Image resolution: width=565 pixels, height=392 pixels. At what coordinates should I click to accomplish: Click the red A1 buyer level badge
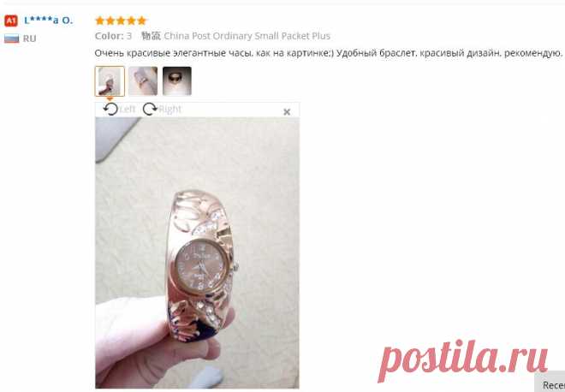coord(11,21)
